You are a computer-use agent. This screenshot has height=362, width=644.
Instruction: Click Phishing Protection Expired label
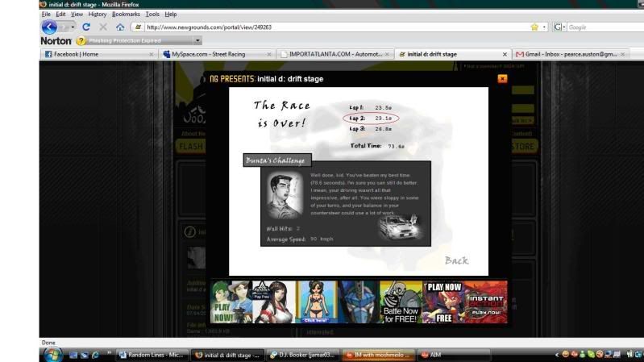pos(125,40)
